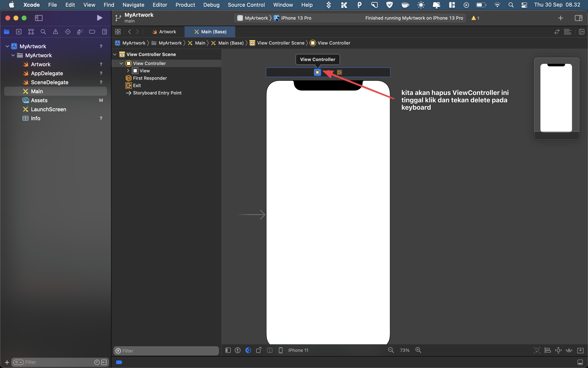Image resolution: width=588 pixels, height=368 pixels.
Task: Open Resolve Auto Layout Issues menu
Action: (x=569, y=350)
